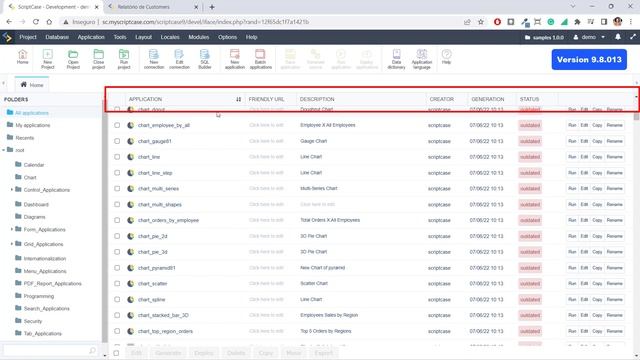Image resolution: width=640 pixels, height=360 pixels.
Task: Click the Close project toolbar icon
Action: coord(98,59)
